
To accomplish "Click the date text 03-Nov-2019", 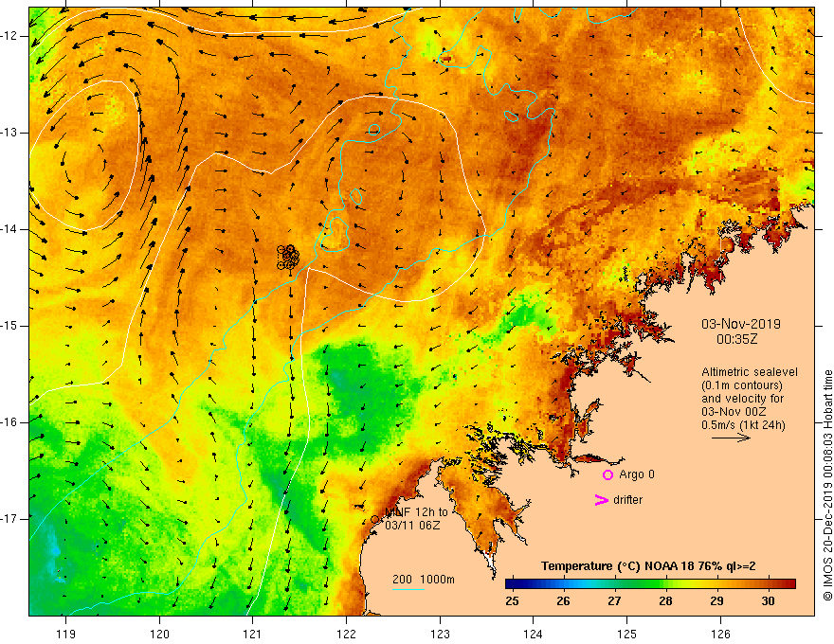I will coord(741,324).
